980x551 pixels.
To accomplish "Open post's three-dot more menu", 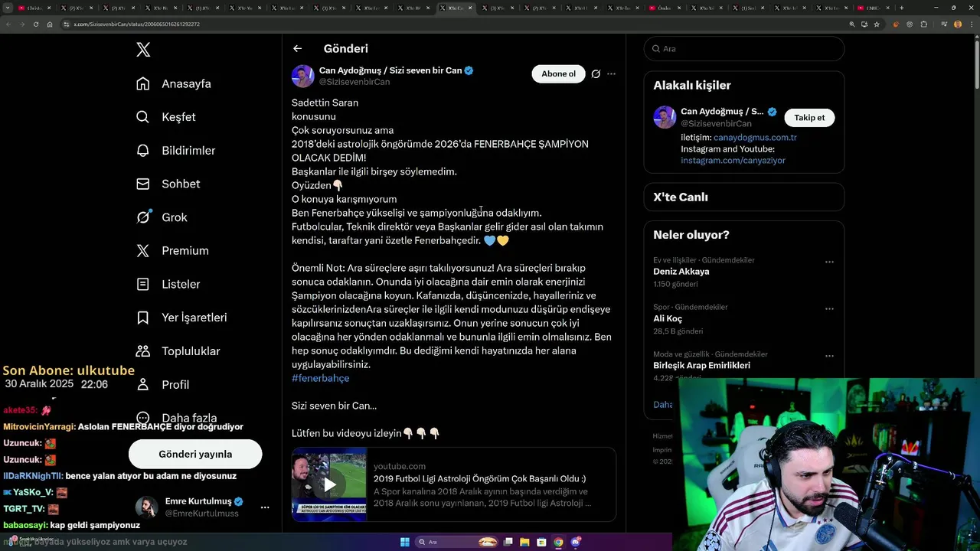I will pos(611,73).
